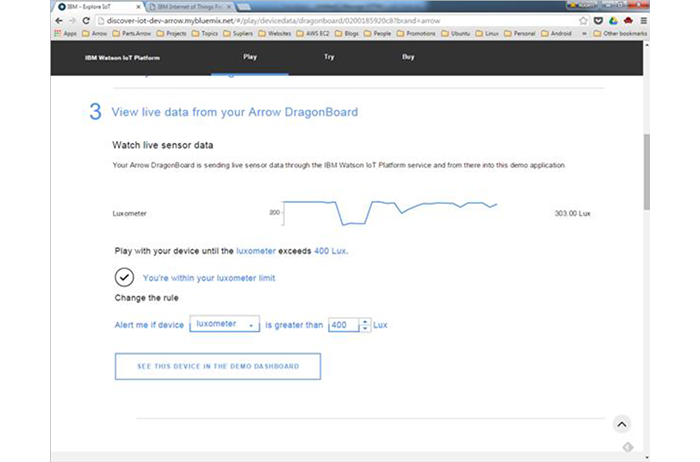This screenshot has height=462, width=700.
Task: Click the browser back arrow
Action: (59, 21)
